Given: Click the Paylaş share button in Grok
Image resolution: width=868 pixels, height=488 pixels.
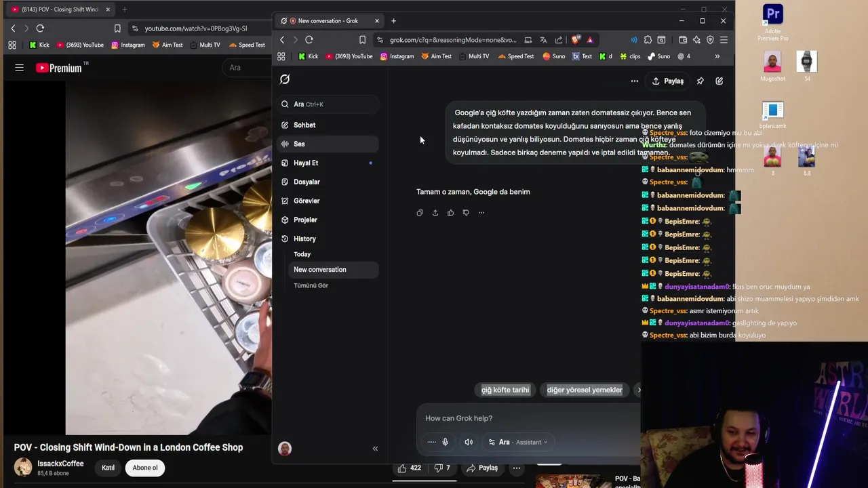Looking at the screenshot, I should (x=668, y=81).
